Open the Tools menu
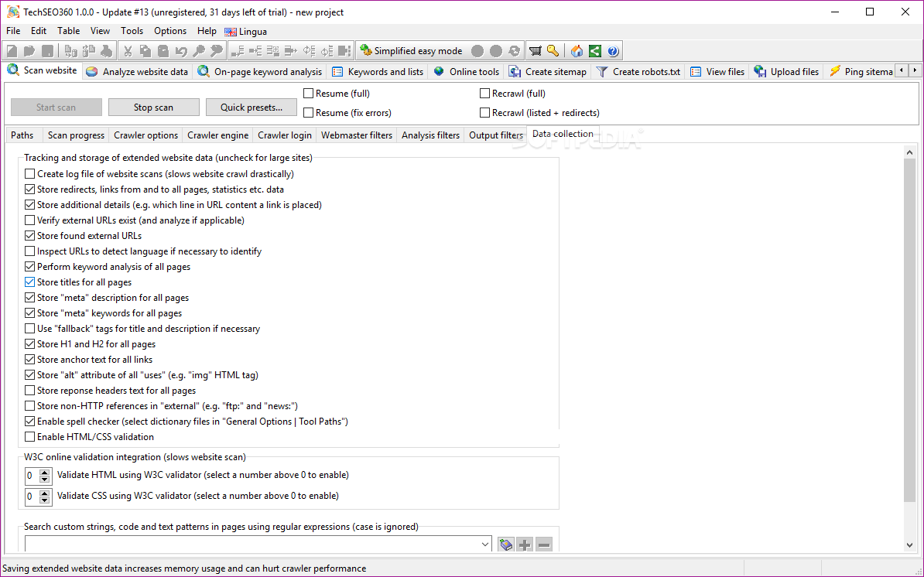Screen dimensions: 924x577 (132, 31)
